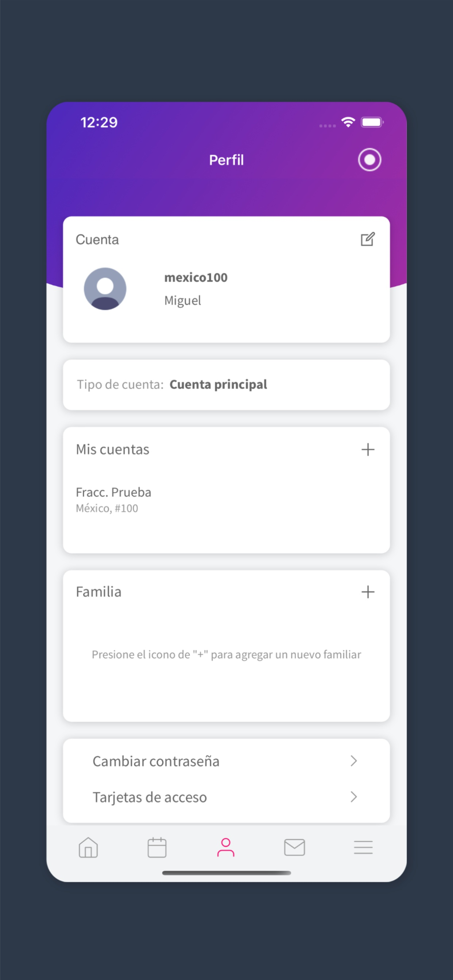Click the Wi-Fi status icon
This screenshot has width=453, height=980.
[x=348, y=122]
